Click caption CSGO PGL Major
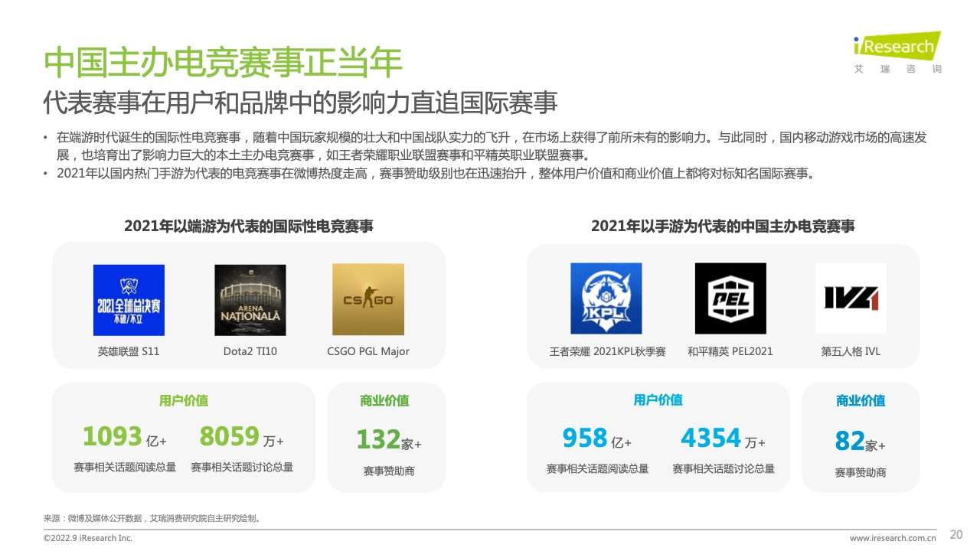Viewport: 980px width, 551px height. [368, 351]
